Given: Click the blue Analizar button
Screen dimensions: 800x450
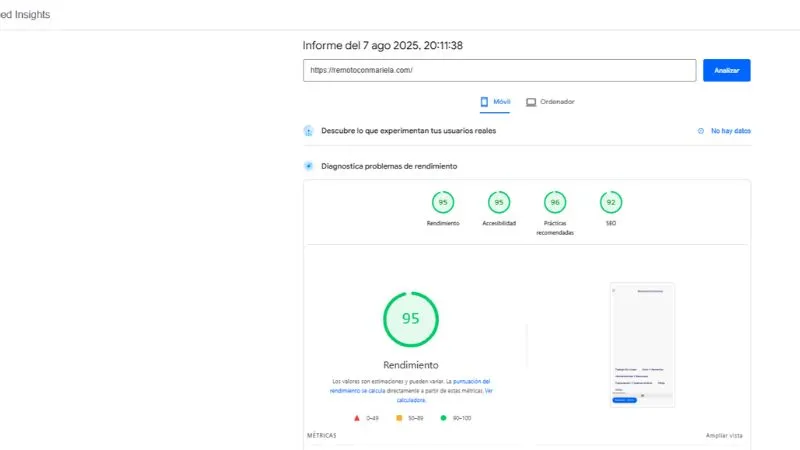Looking at the screenshot, I should 727,70.
